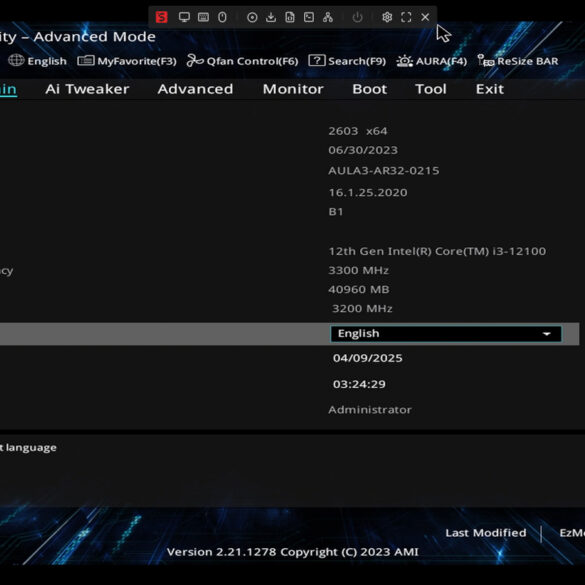Click the MyFavorite folder icon

point(86,60)
